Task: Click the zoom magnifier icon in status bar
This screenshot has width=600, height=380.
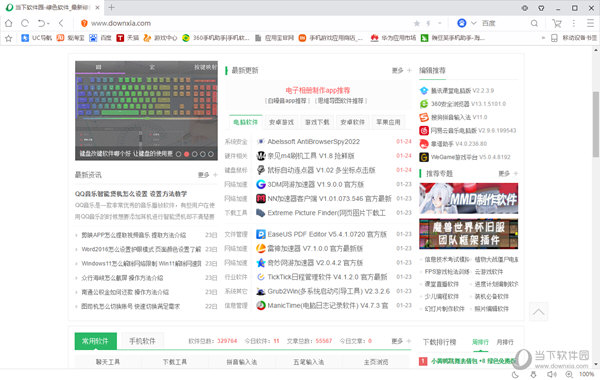Action: coord(569,374)
